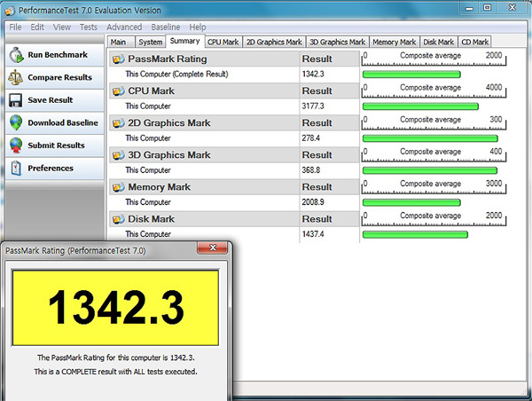This screenshot has width=532, height=401.
Task: Open the Tests menu
Action: point(88,28)
